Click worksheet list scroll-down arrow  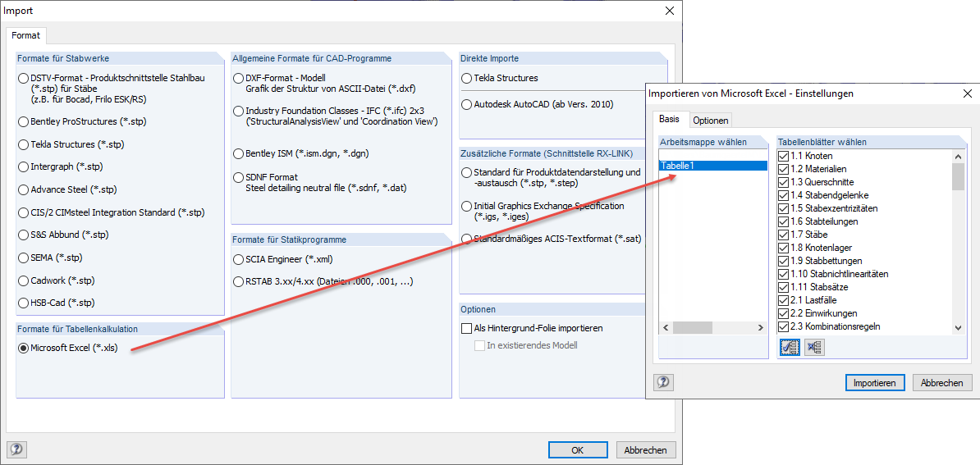click(958, 328)
